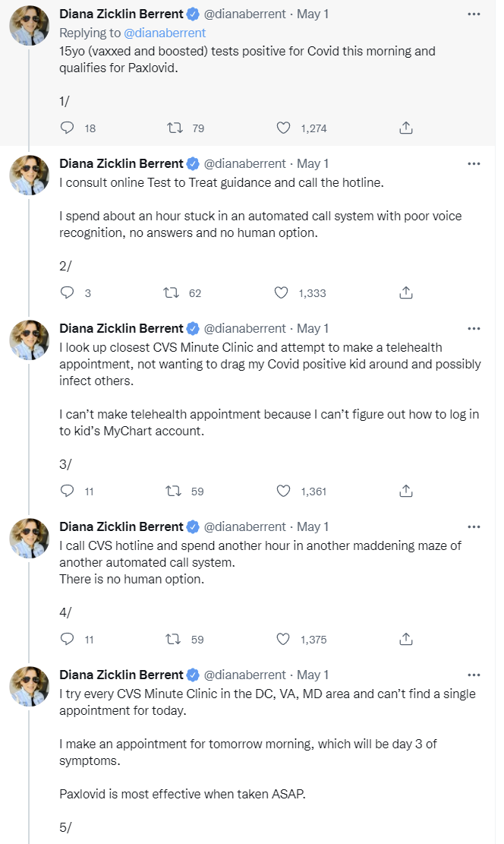Open Diana Zicklin Berrent's name on the 5/ tweet
The height and width of the screenshot is (844, 504).
tap(121, 675)
